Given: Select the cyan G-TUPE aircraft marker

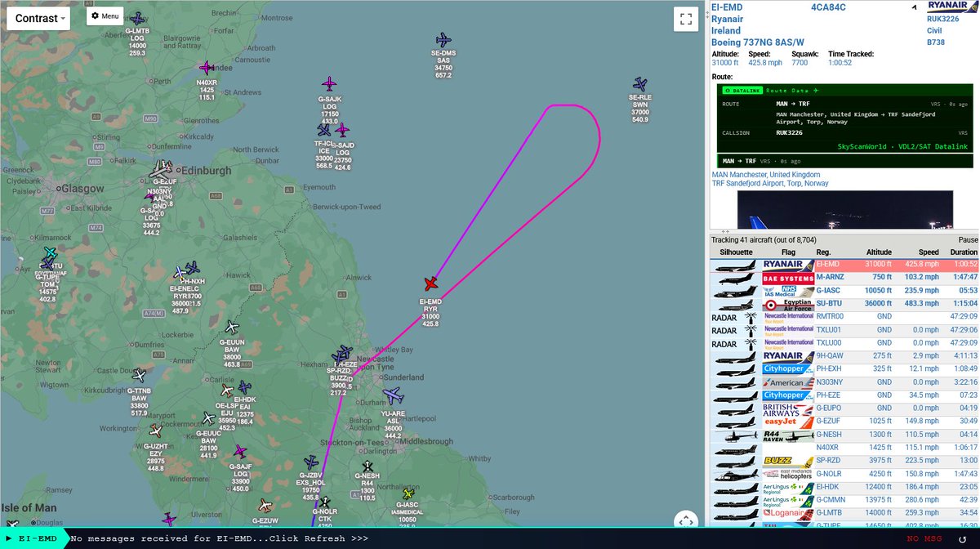Looking at the screenshot, I should pyautogui.click(x=51, y=254).
